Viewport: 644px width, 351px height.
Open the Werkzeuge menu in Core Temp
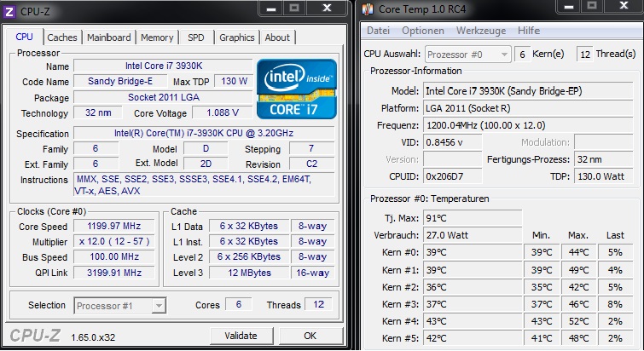[481, 31]
